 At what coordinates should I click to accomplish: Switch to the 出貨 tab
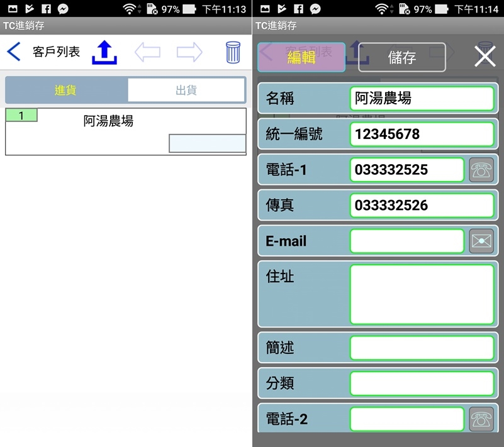tap(186, 90)
